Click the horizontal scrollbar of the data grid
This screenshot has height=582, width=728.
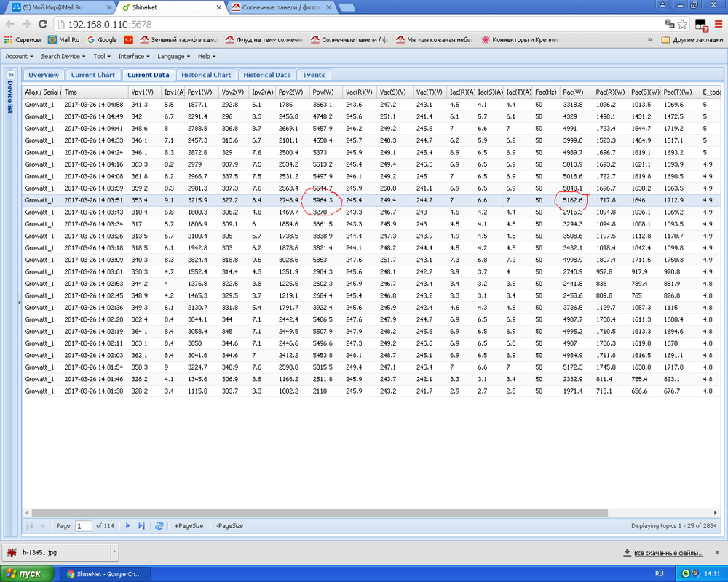coord(320,513)
